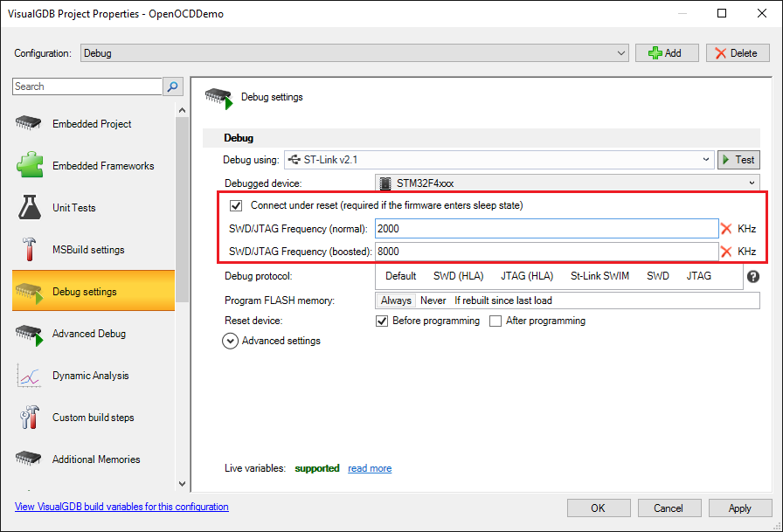Click the Search input field
Image resolution: width=783 pixels, height=532 pixels.
click(x=87, y=86)
